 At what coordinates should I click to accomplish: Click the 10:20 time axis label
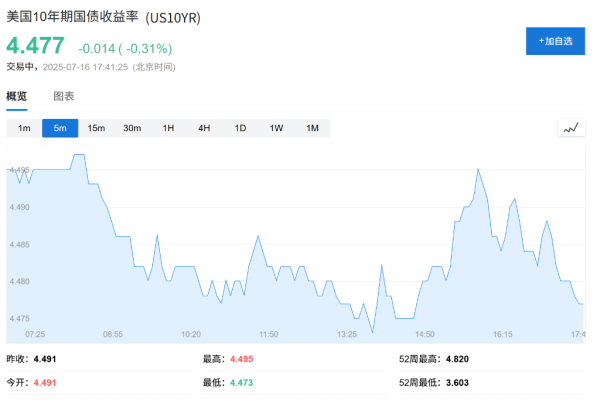point(191,334)
